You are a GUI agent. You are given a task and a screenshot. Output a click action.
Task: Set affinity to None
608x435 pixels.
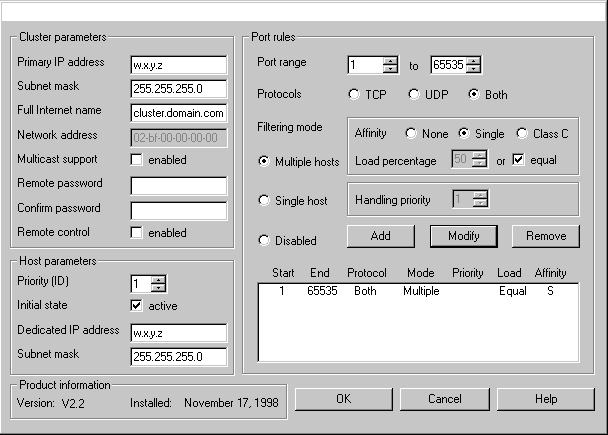click(411, 133)
